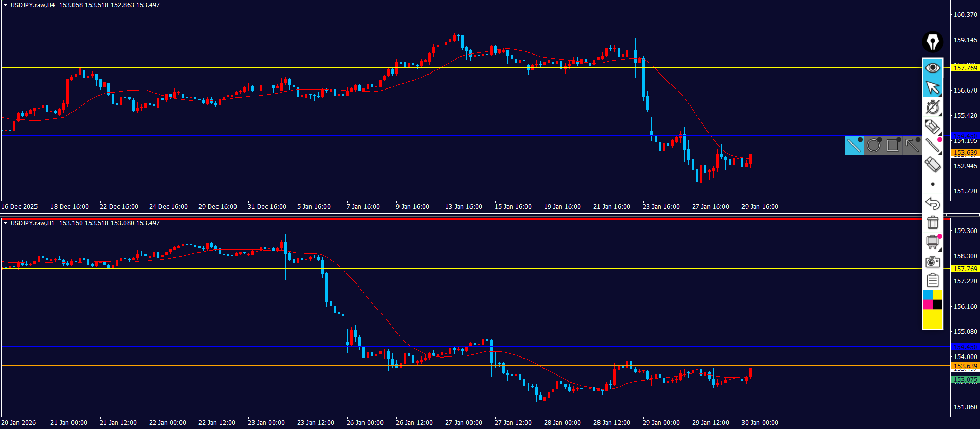Choose the square shape in the flyout

(x=893, y=146)
